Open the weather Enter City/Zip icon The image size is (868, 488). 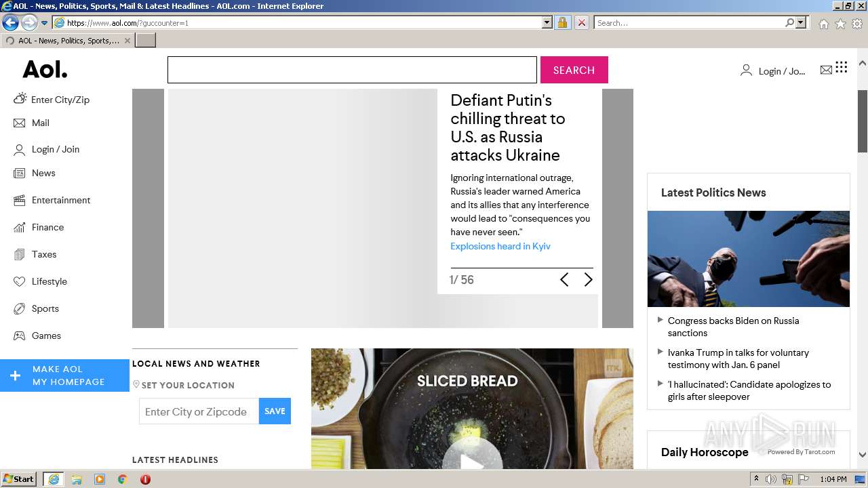(20, 98)
